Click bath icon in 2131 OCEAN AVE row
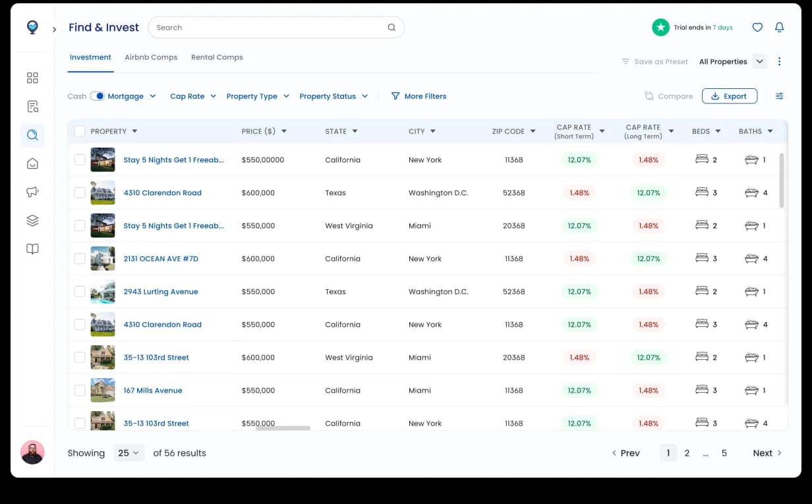The height and width of the screenshot is (504, 812). tap(751, 258)
